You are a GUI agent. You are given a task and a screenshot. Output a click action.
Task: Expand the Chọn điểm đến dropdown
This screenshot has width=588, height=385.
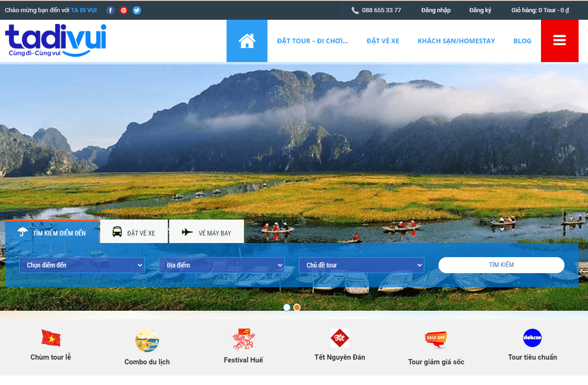tap(82, 265)
